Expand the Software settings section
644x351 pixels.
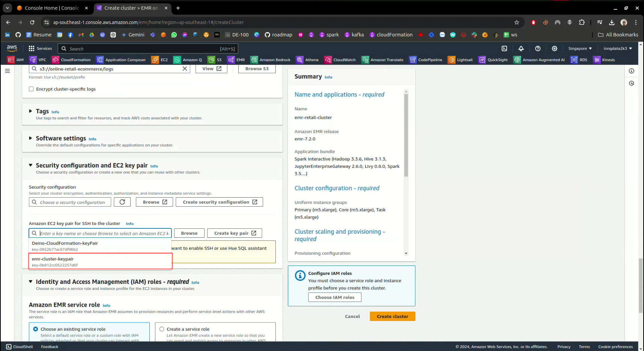tap(31, 138)
